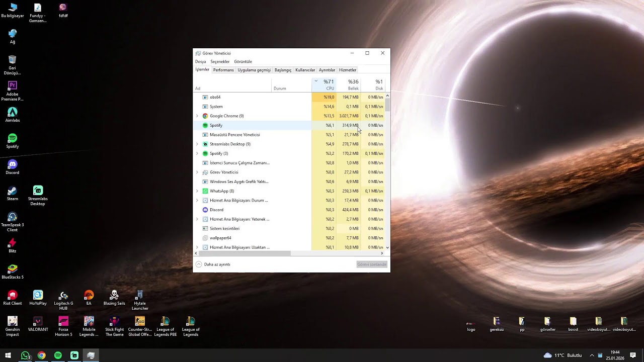Open Adobe Premiere Pro desktop icon
Viewport: 644px width, 362px height.
(x=13, y=91)
